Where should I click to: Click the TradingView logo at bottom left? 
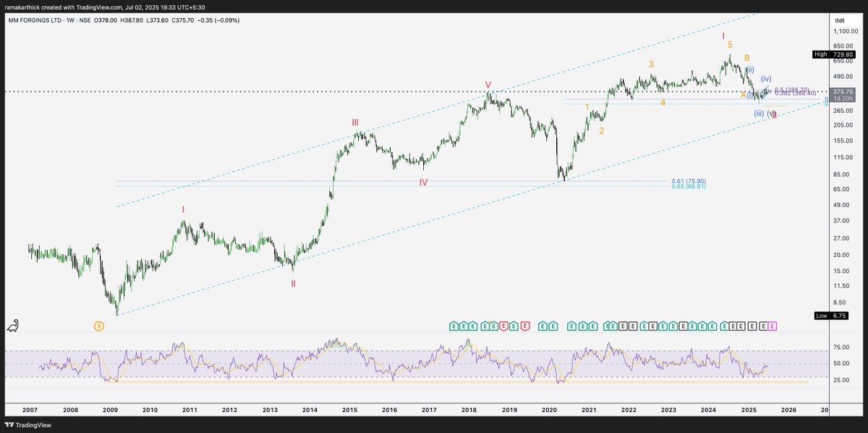(27, 426)
